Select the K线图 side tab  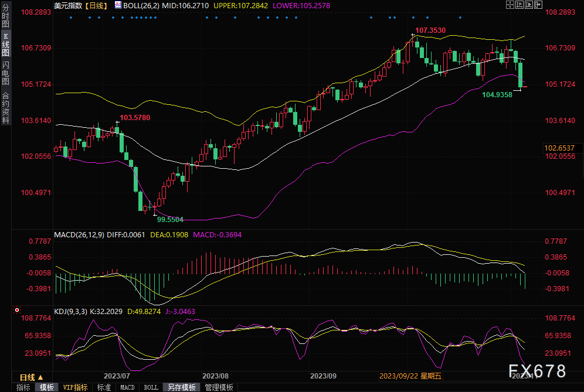pyautogui.click(x=6, y=45)
